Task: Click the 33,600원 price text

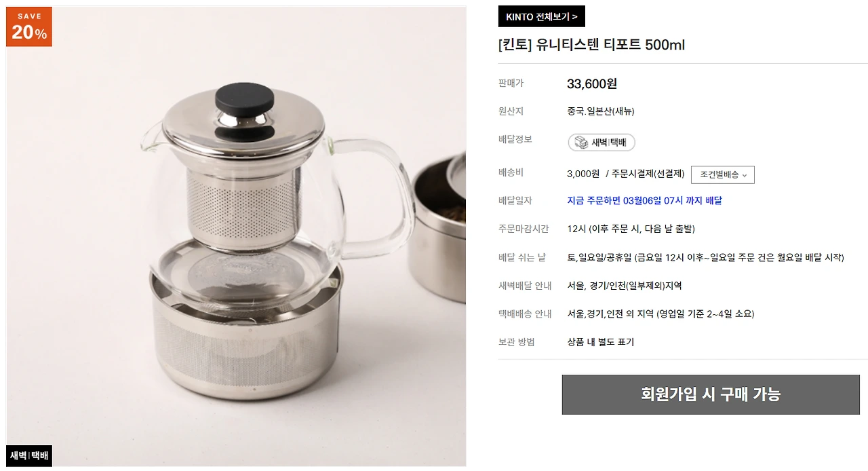Action: (x=592, y=84)
